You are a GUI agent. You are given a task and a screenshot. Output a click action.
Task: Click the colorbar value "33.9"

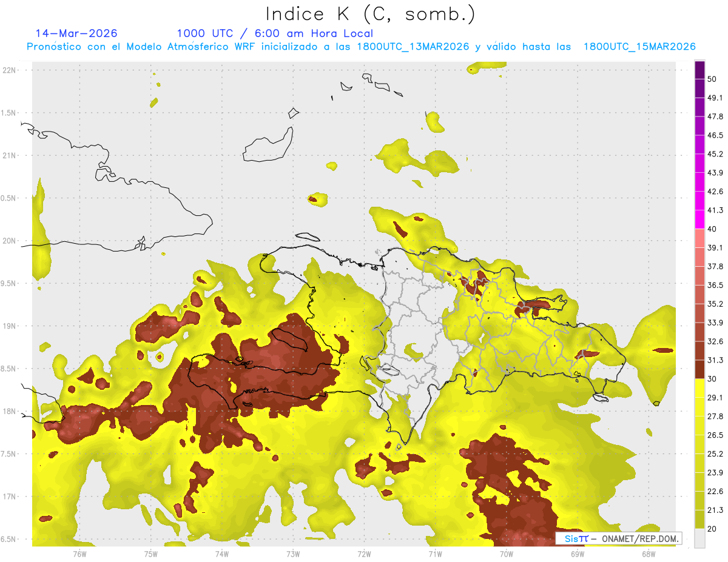715,323
